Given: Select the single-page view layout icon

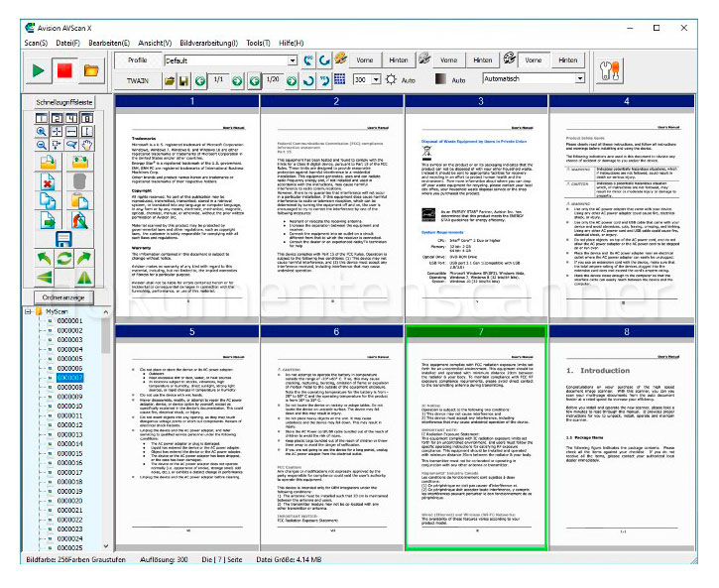Looking at the screenshot, I should 41,118.
